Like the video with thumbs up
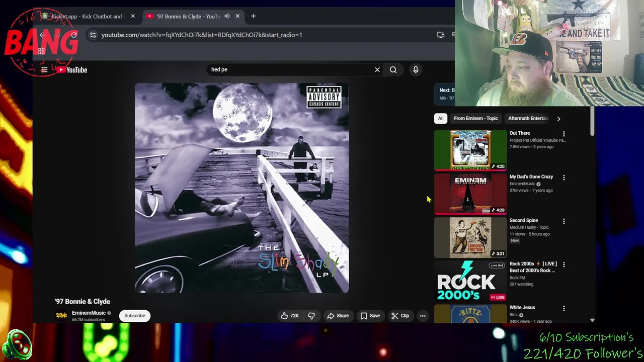This screenshot has height=362, width=644. coord(284,316)
